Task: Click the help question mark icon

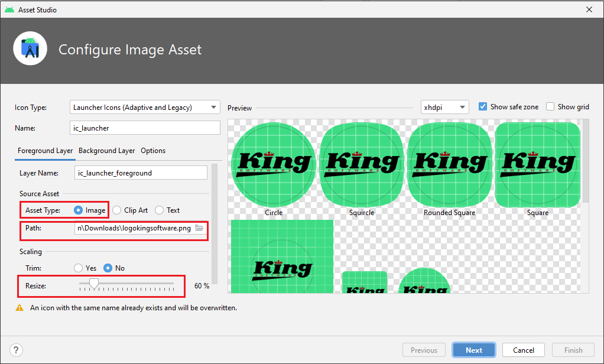Action: [17, 350]
